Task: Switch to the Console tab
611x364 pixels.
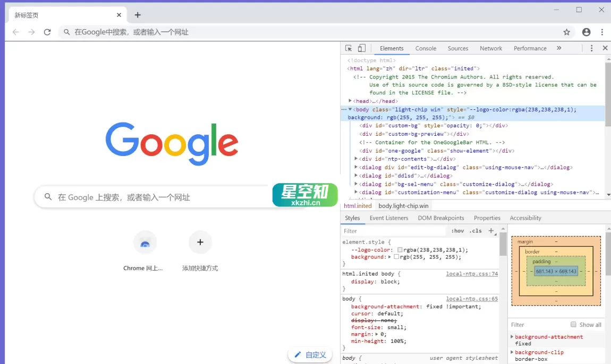Action: coord(426,48)
